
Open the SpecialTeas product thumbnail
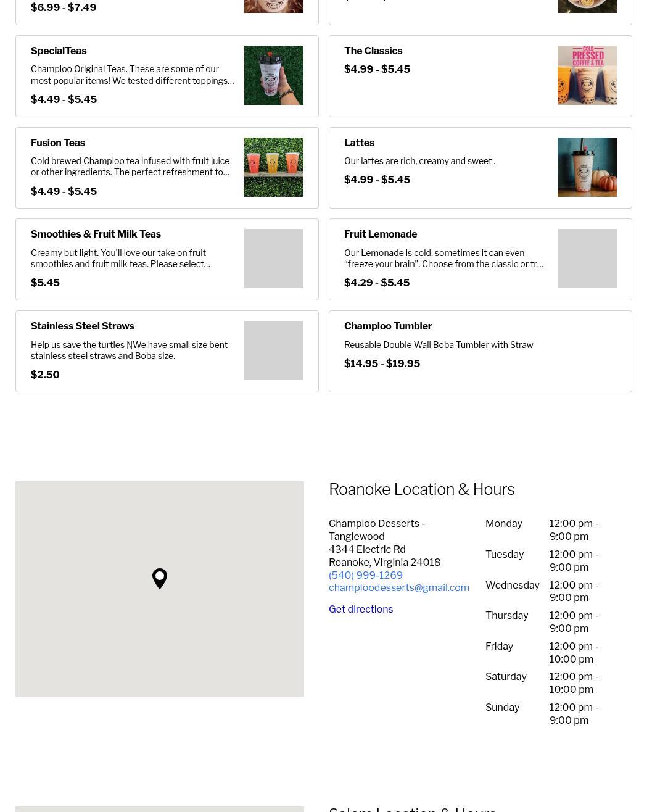pyautogui.click(x=273, y=75)
